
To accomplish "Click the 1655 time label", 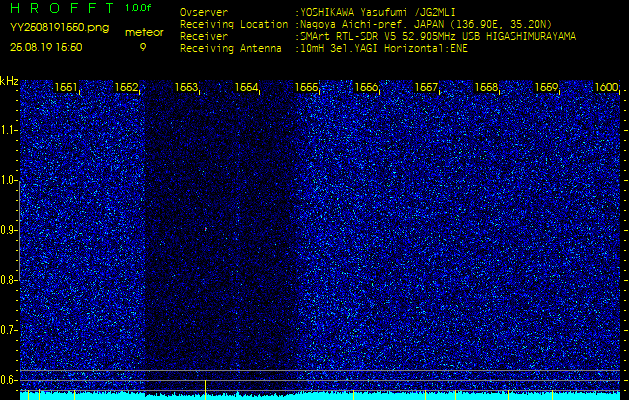I will (x=306, y=87).
